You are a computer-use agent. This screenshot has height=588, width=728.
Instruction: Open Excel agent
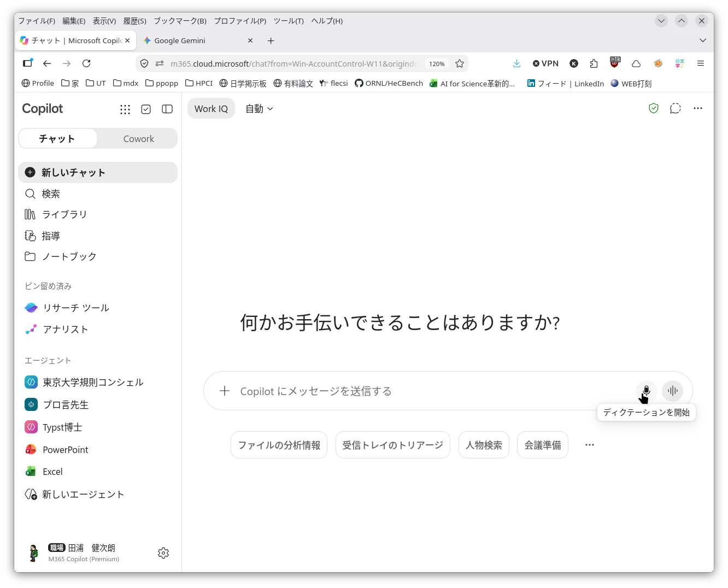98,472
